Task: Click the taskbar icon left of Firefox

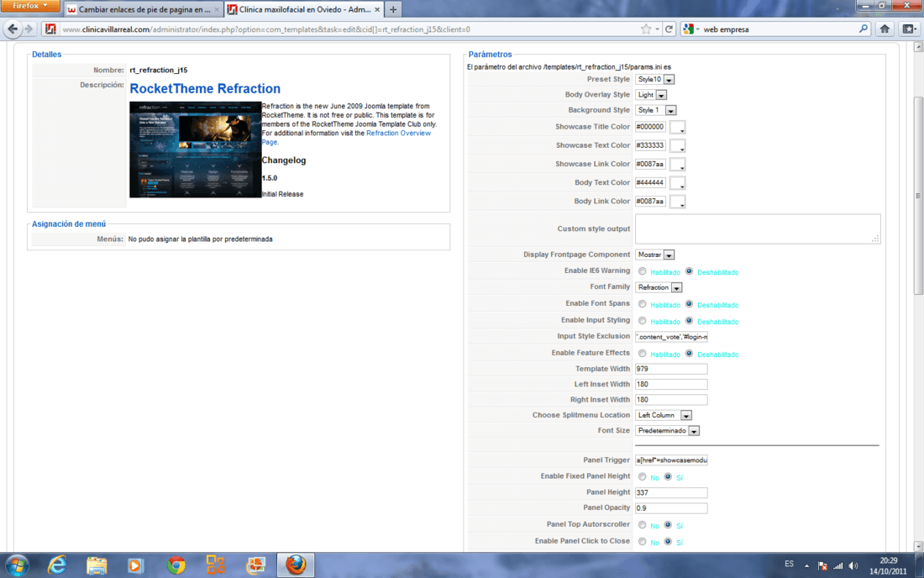Action: pos(255,565)
